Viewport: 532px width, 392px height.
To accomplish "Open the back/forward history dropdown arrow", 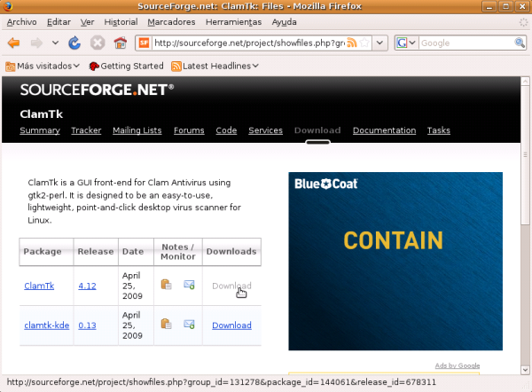I will [55, 43].
